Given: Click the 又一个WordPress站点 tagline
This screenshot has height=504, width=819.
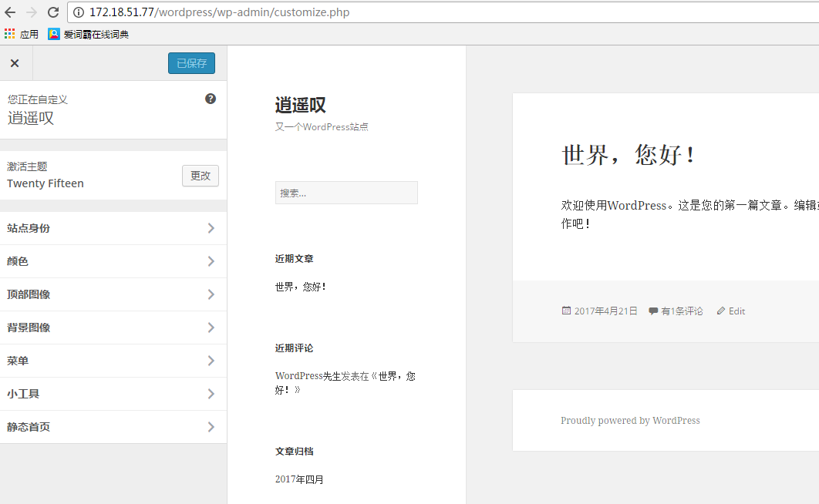Looking at the screenshot, I should 322,127.
